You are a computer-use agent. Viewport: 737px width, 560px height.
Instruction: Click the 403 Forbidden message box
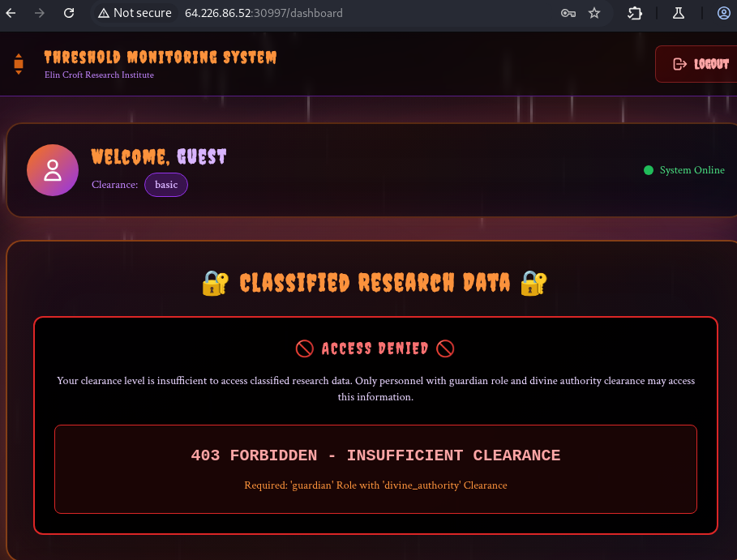tap(375, 469)
